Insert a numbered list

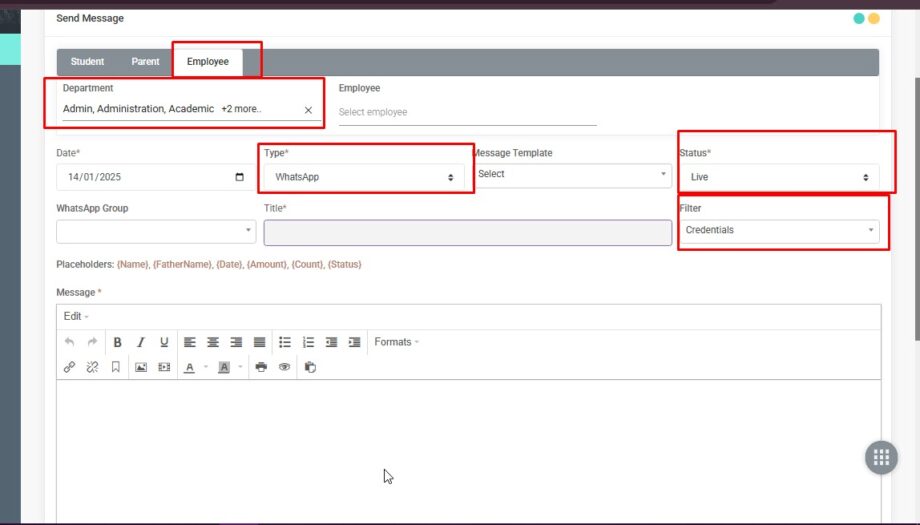coord(308,342)
